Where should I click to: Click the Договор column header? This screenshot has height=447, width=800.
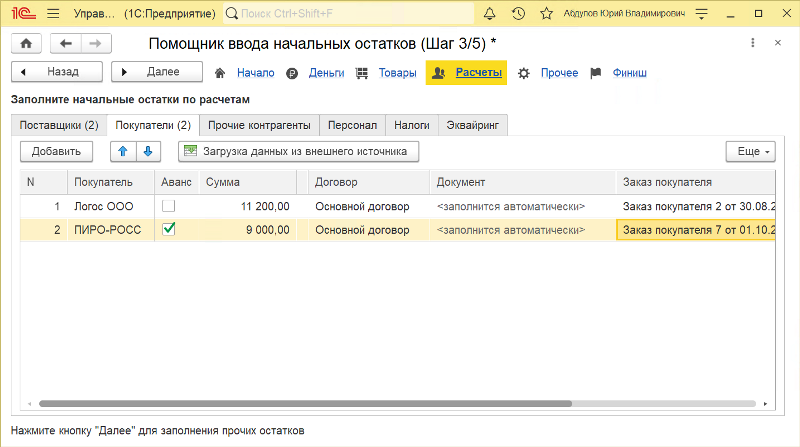(x=368, y=182)
